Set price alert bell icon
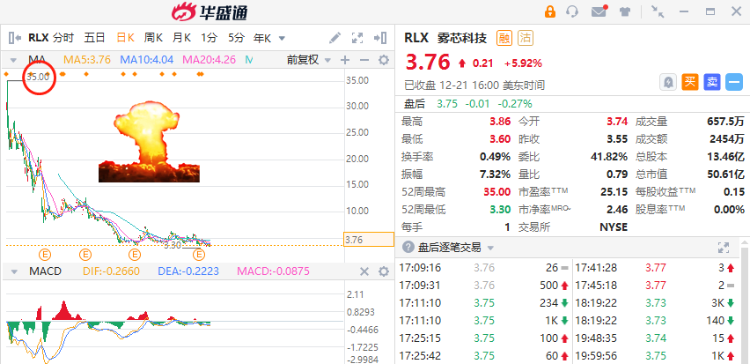The width and height of the screenshot is (750, 364). coord(668,82)
